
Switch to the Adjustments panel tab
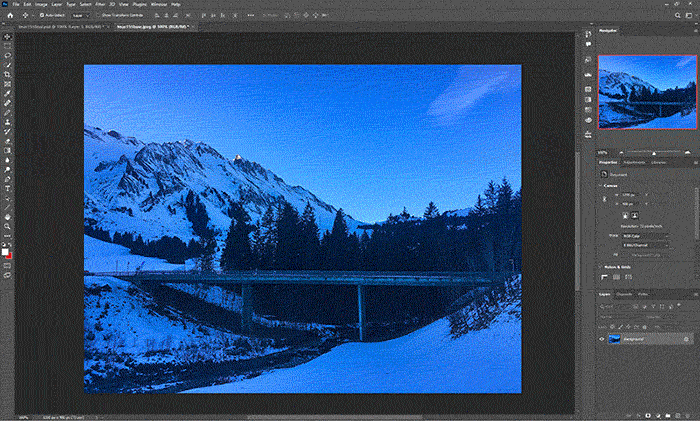click(x=634, y=163)
